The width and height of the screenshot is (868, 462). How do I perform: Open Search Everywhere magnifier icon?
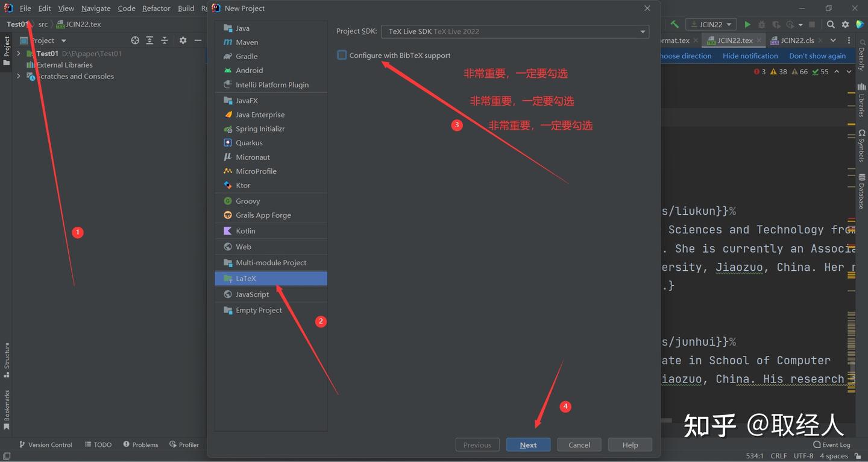point(831,24)
